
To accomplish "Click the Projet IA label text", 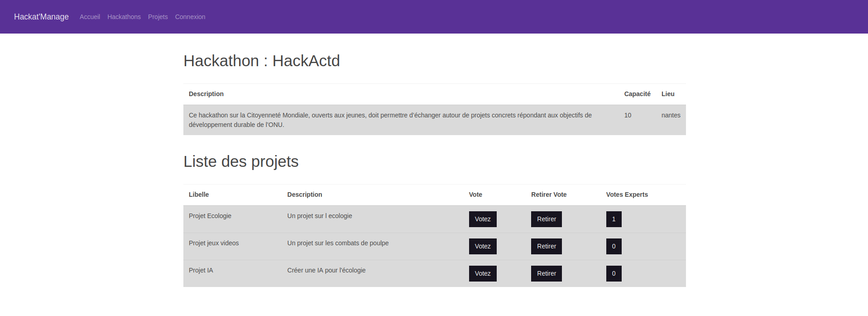I will tap(201, 270).
